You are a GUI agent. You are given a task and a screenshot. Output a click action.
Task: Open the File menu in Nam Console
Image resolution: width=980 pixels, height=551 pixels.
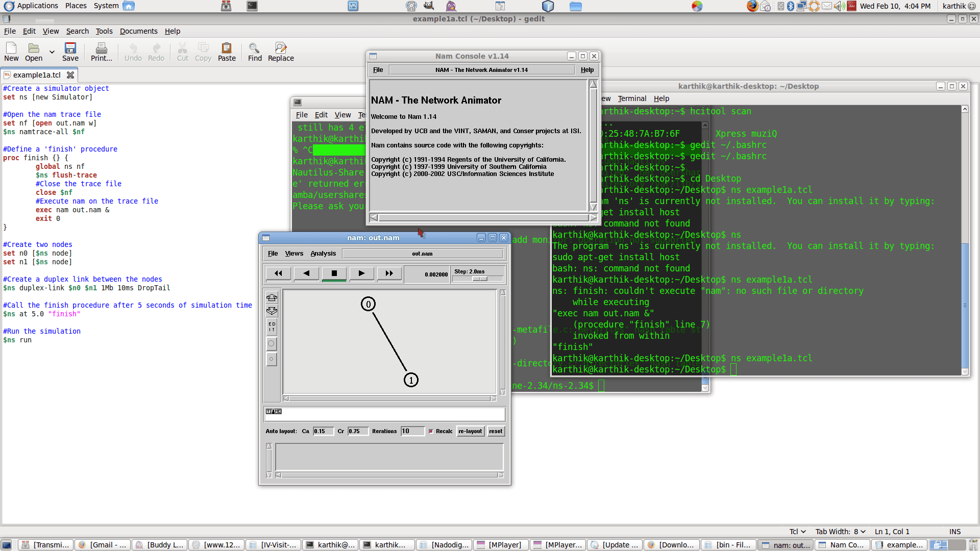click(378, 70)
